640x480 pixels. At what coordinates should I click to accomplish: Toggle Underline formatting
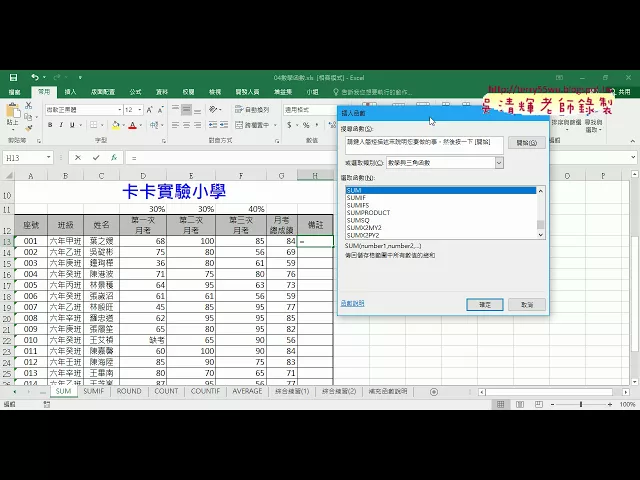[x=72, y=125]
